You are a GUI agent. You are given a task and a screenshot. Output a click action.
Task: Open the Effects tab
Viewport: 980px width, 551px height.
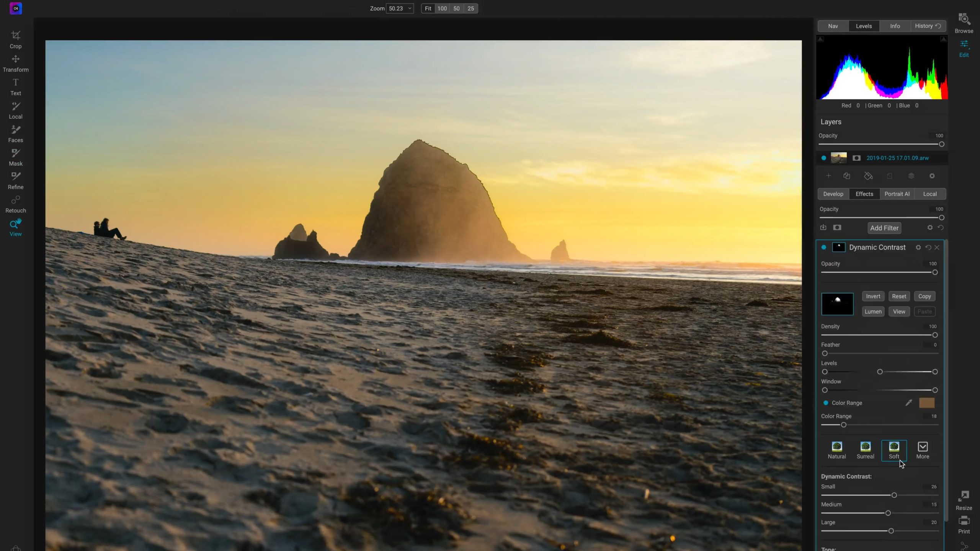coord(864,194)
